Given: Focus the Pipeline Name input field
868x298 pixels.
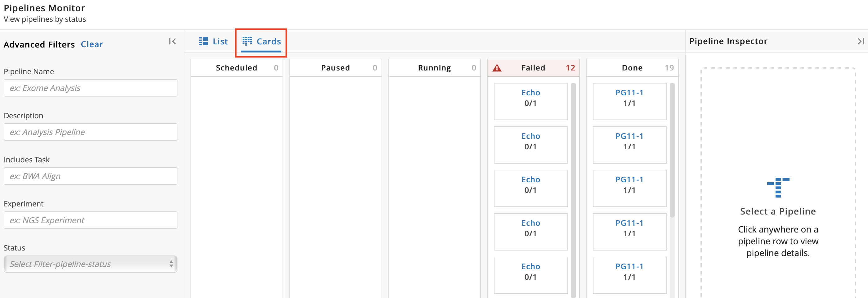Looking at the screenshot, I should [x=90, y=88].
